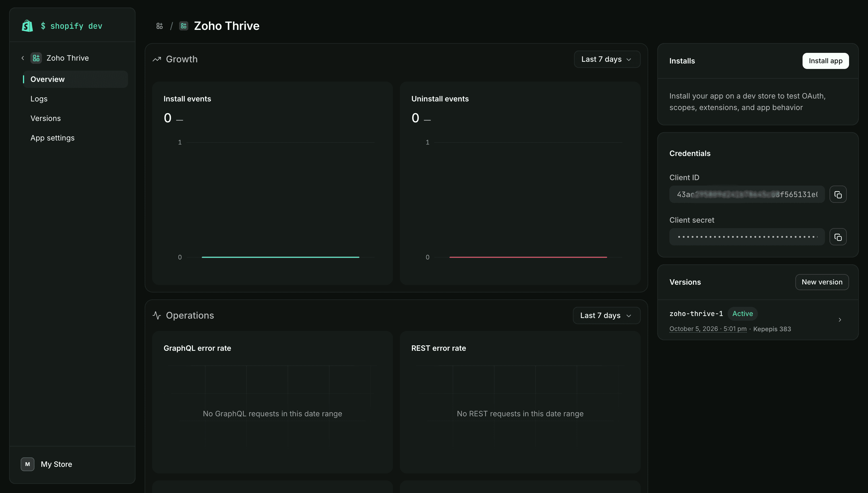The image size is (868, 493).
Task: Click the Operations activity pulse icon
Action: click(157, 315)
